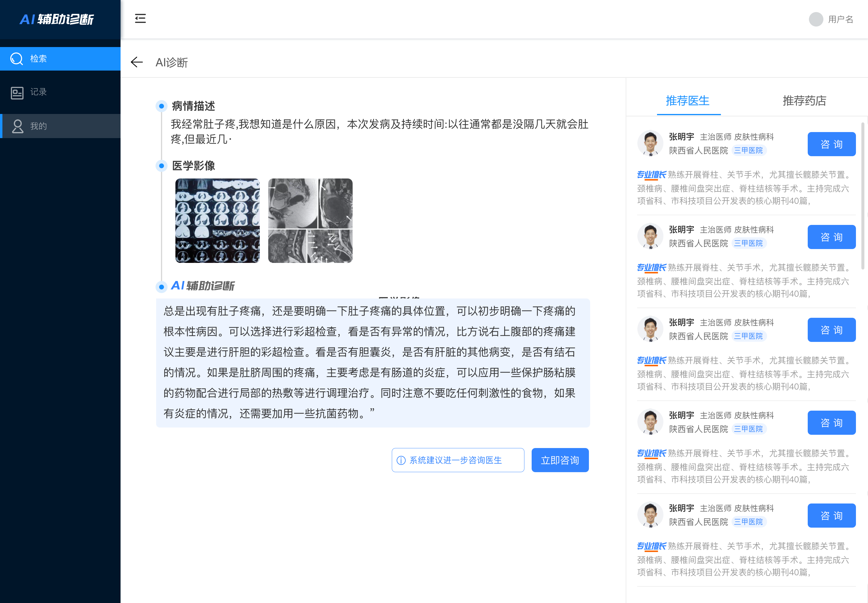Click 咨询 button for second doctor
Viewport: 868px width, 603px height.
832,237
